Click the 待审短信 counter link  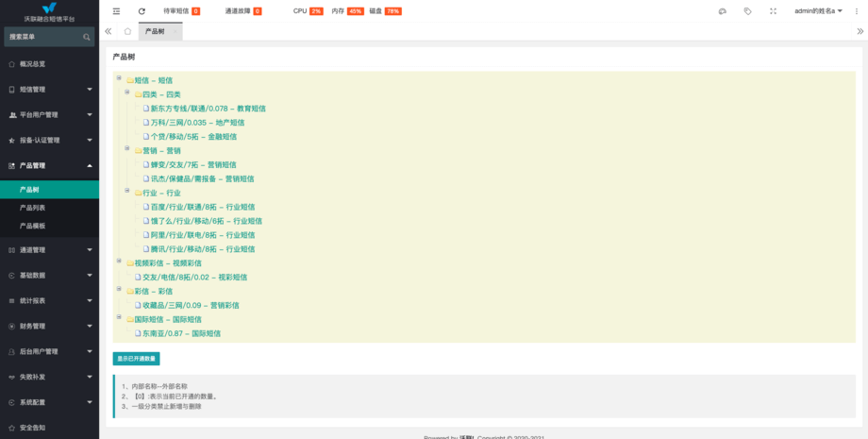tap(181, 11)
